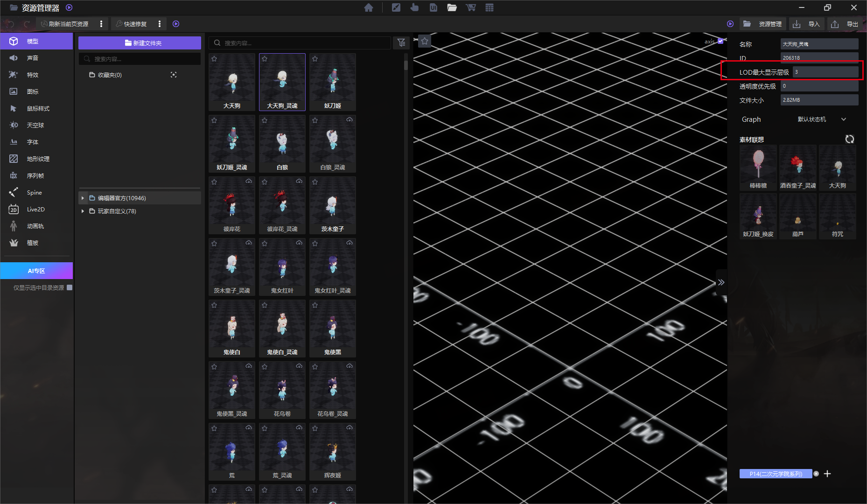Star the 大天狗 model thumbnail

214,59
